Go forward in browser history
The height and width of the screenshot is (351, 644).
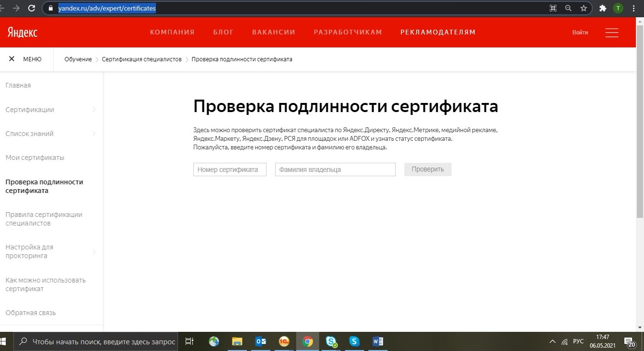click(16, 8)
